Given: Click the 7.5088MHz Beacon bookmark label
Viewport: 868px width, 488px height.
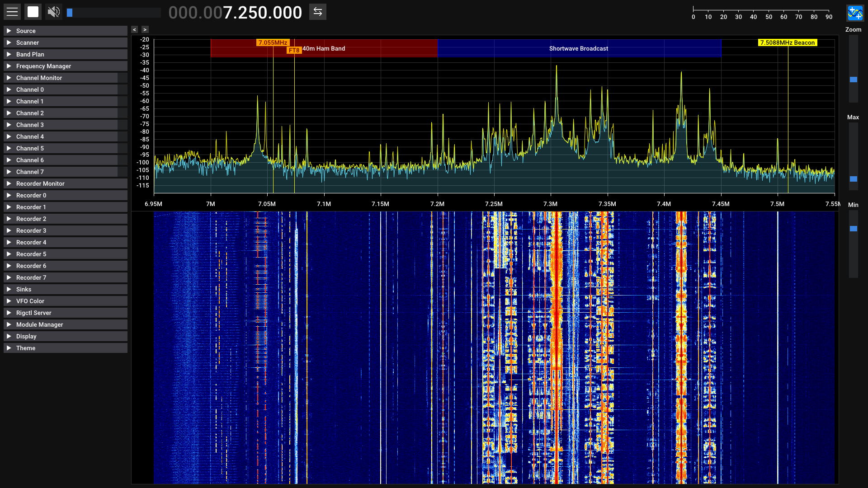Looking at the screenshot, I should click(x=787, y=42).
